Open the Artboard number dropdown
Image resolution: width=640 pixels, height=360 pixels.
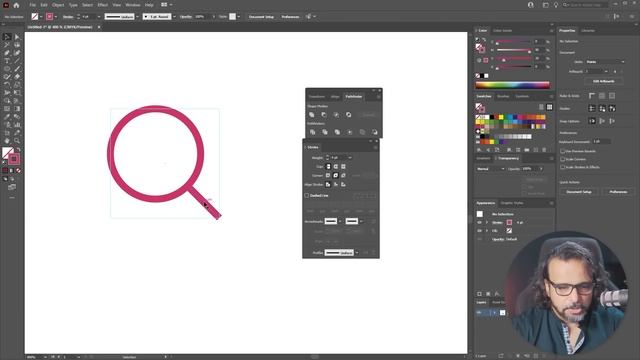pyautogui.click(x=606, y=71)
